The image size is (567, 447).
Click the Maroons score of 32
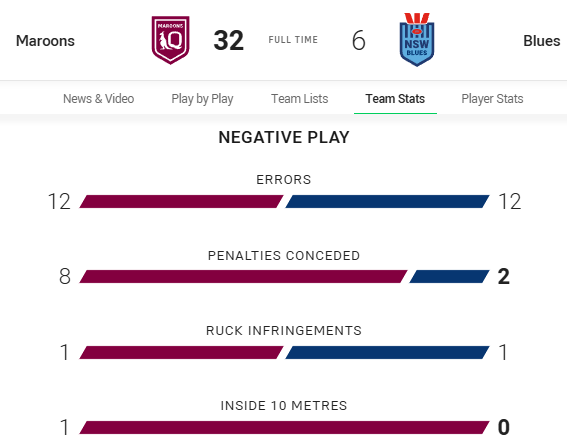[x=229, y=40]
